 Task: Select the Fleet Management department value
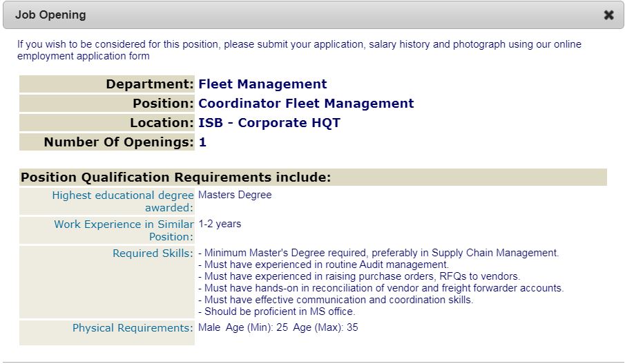tap(262, 84)
